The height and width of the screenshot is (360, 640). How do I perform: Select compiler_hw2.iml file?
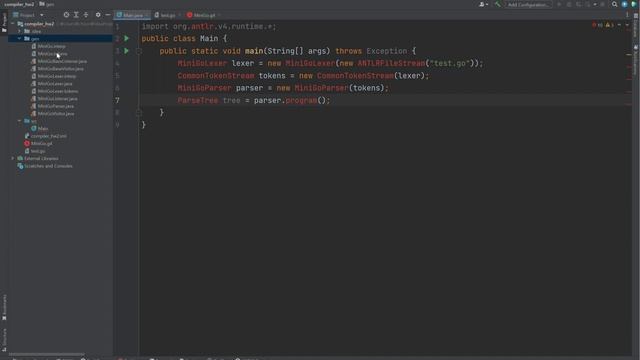(x=45, y=136)
